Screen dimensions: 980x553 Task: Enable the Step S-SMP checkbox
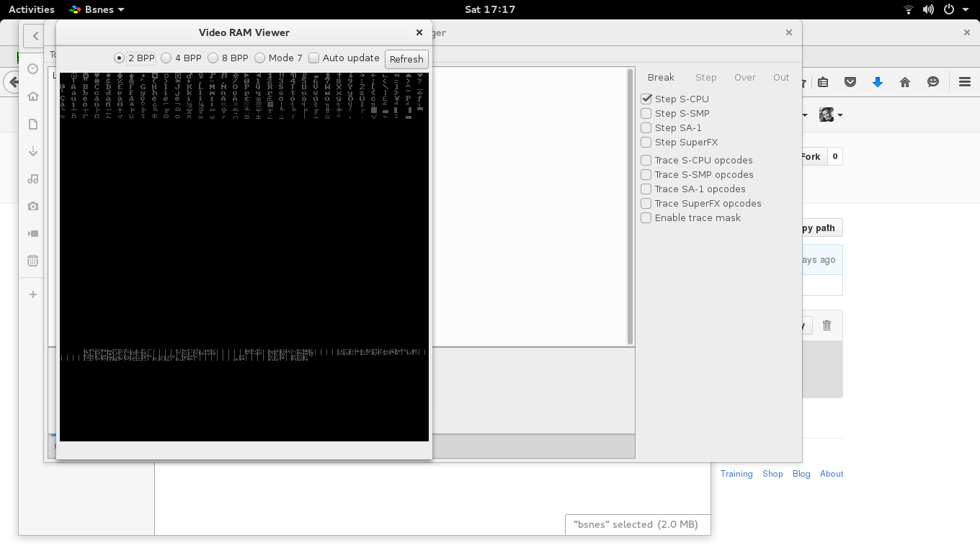click(675, 113)
